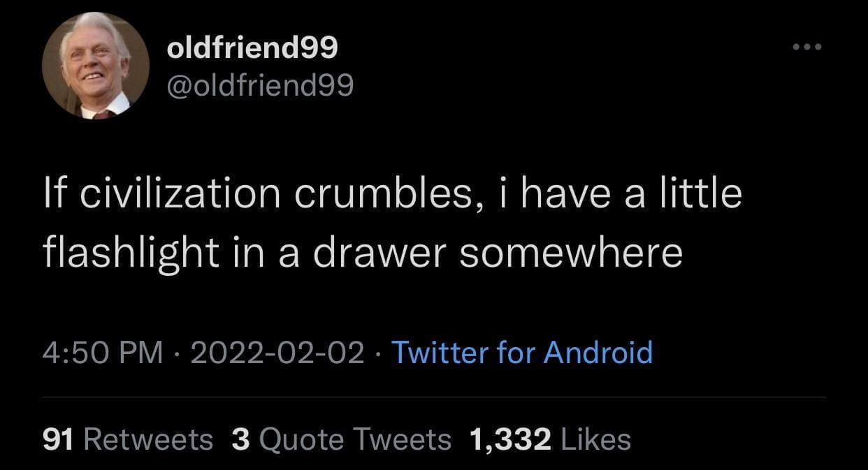Screen dimensions: 868x470
Task: Open the Twitter for Android source link
Action: (521, 352)
